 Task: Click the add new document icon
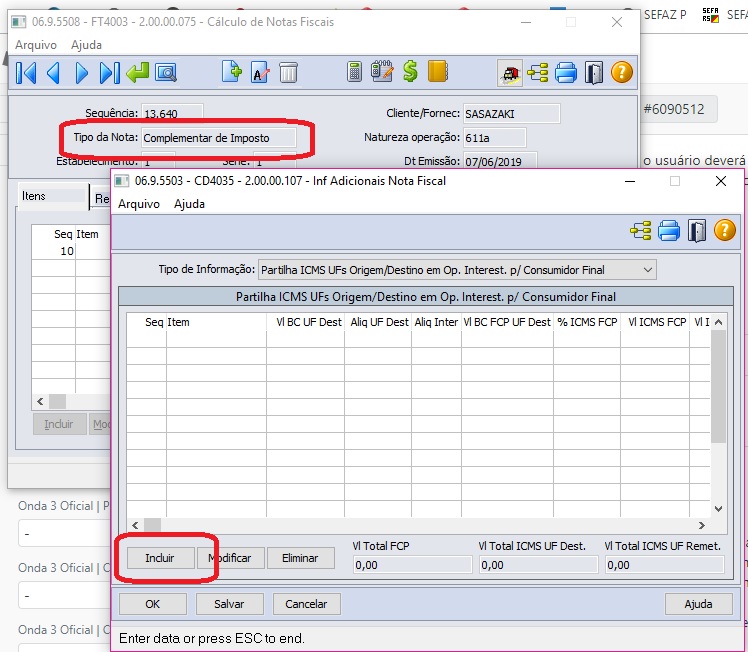coord(232,72)
